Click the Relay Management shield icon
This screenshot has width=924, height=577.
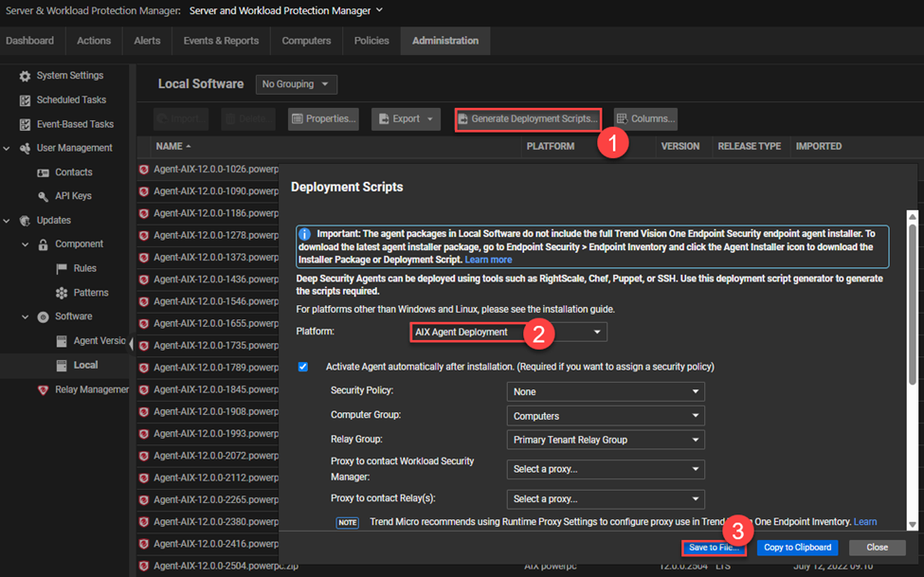point(43,390)
